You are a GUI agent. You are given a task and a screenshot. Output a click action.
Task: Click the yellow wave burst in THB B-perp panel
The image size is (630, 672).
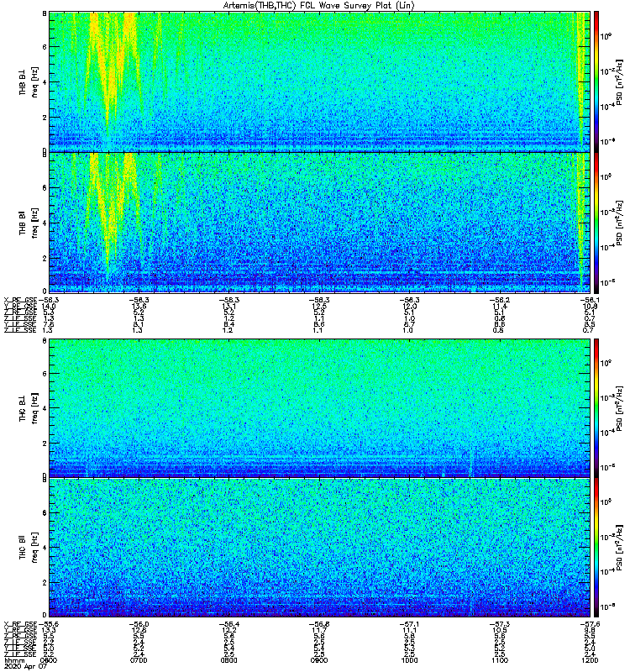tap(111, 65)
